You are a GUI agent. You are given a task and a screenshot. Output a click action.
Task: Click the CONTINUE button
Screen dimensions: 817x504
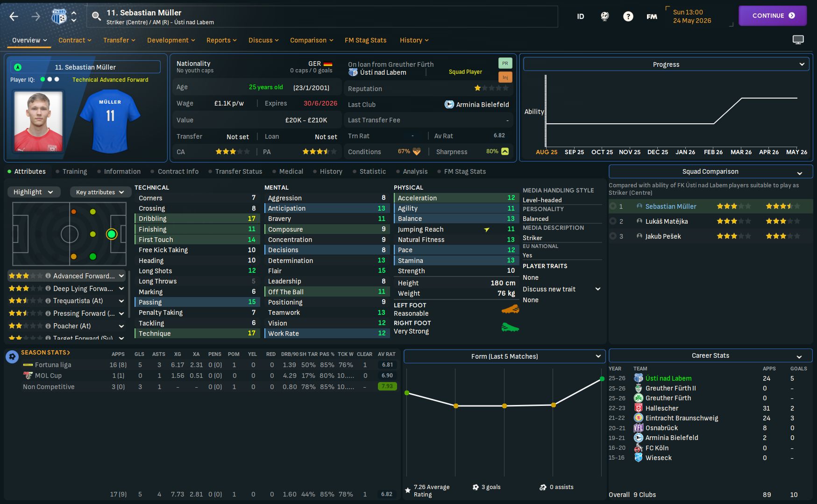coord(773,15)
